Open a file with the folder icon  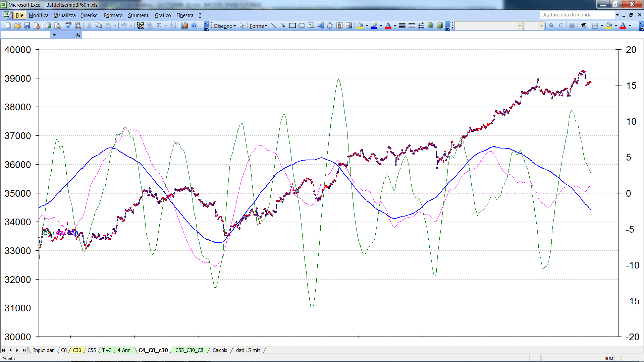(x=18, y=25)
